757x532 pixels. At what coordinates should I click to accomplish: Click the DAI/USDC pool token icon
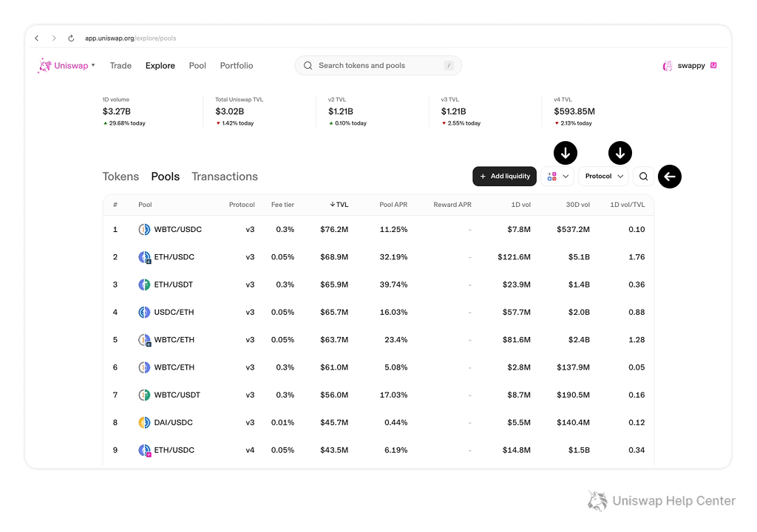tap(144, 423)
